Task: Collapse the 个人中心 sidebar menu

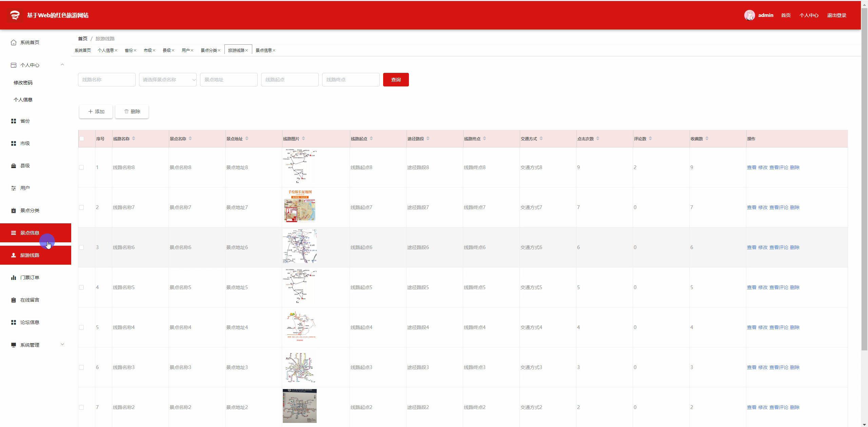Action: 62,65
